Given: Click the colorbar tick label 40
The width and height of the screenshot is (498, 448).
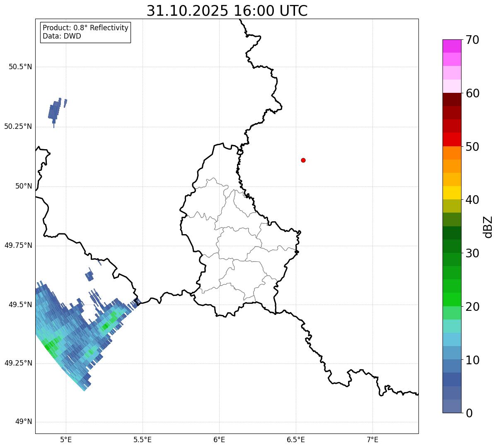Looking at the screenshot, I should pos(472,200).
